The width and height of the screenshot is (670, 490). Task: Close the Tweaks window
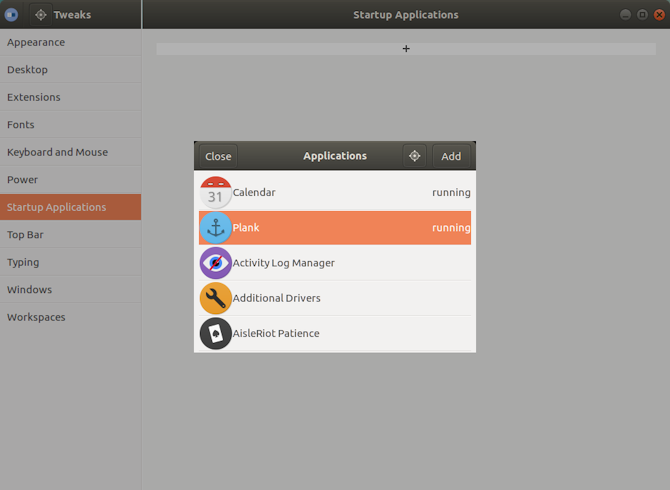click(659, 15)
